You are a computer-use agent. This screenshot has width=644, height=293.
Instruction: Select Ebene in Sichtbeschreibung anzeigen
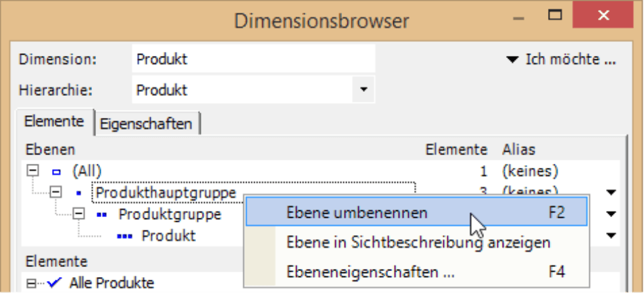coord(418,242)
